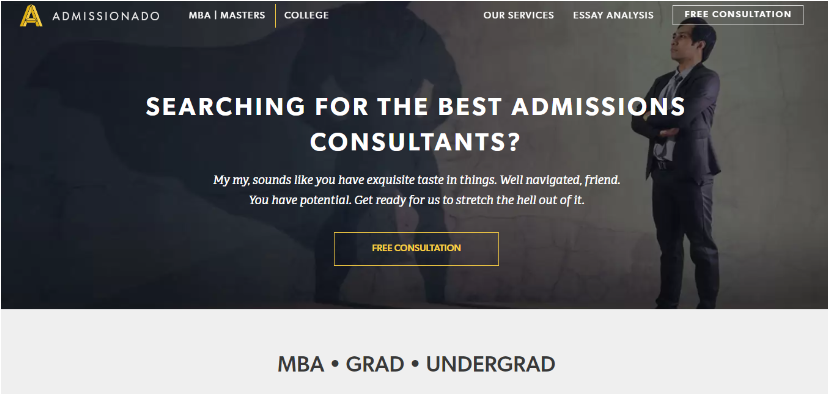Click the word 'MBA' in the bottom heading
Viewport: 832px width, 394px height.
[300, 364]
